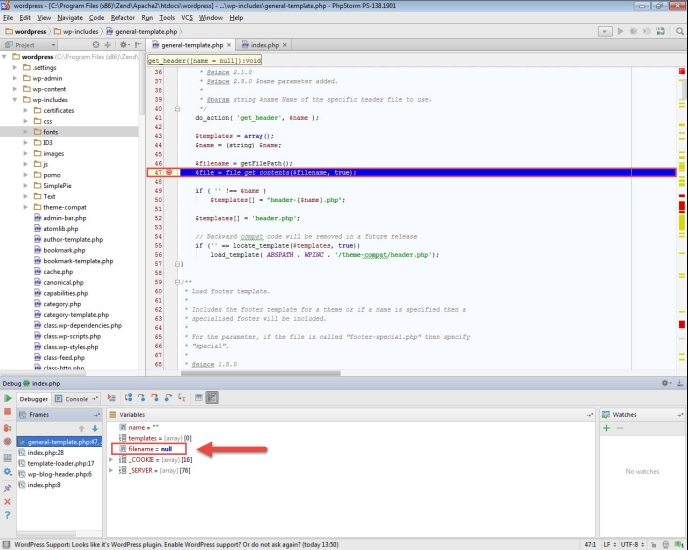Add a new watch with plus icon

pos(606,428)
